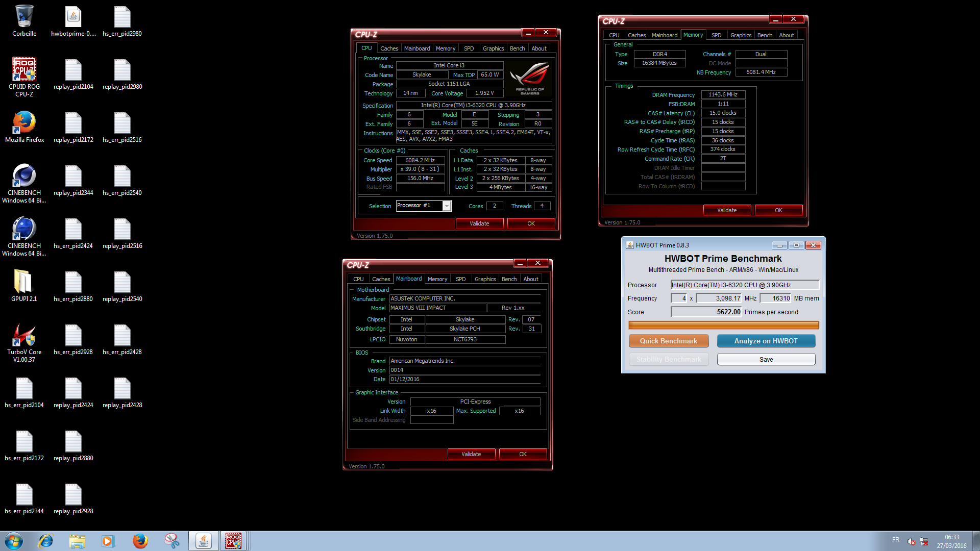Open the Corbeille recycle bin icon
Viewport: 980px width, 551px height.
[24, 21]
